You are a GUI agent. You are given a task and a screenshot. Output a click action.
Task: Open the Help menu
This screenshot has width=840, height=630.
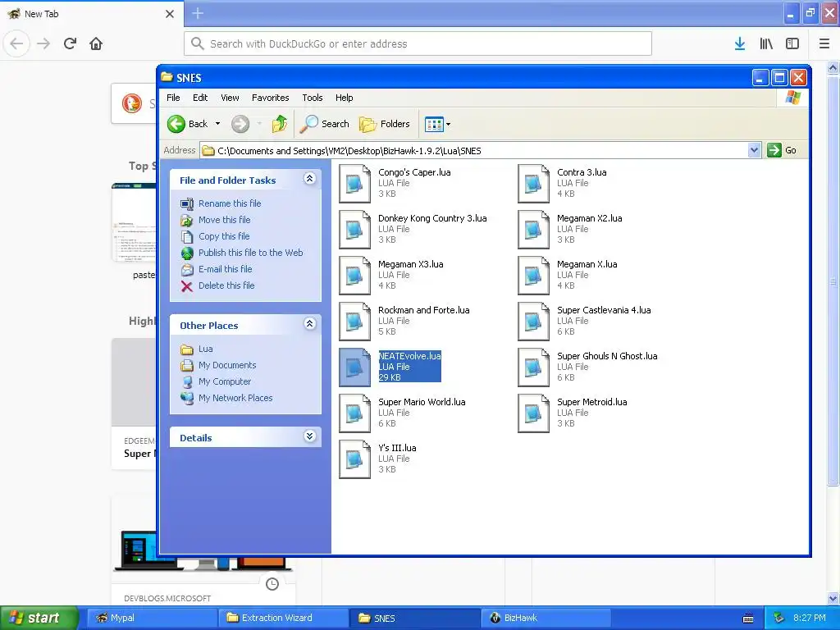tap(344, 98)
